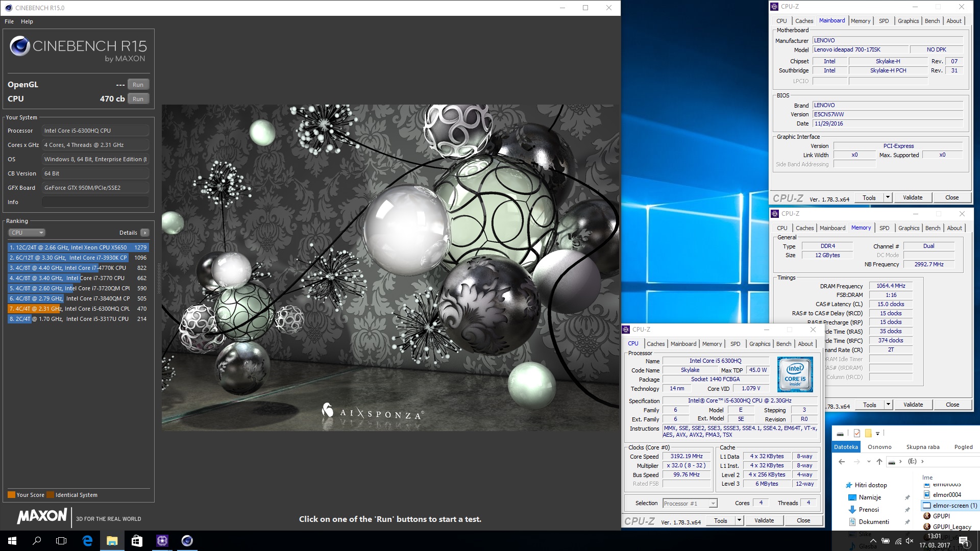Open the Wi-Fi network tray icon

pos(898,541)
